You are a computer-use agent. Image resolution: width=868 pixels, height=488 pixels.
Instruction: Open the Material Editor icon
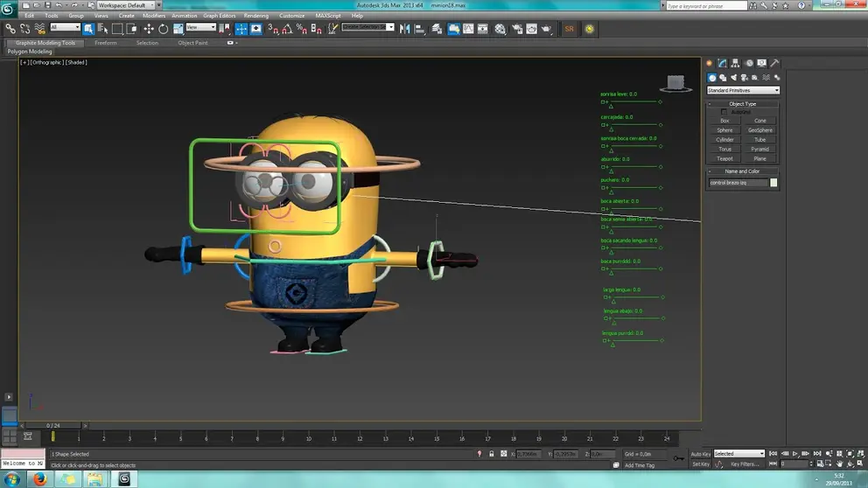[500, 28]
